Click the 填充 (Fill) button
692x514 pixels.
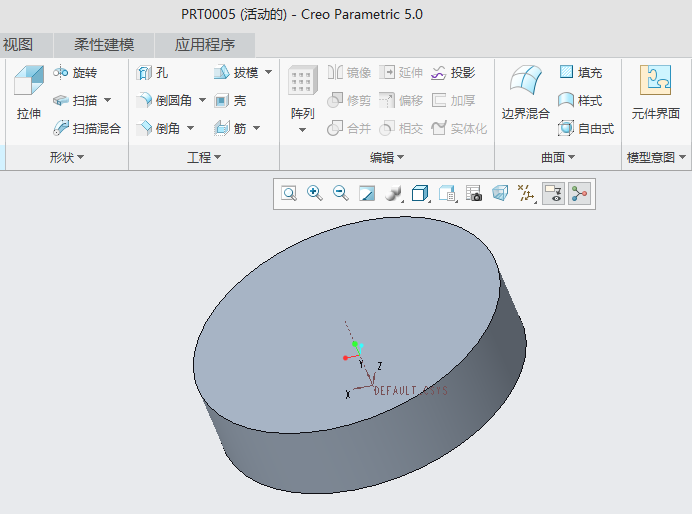(581, 73)
